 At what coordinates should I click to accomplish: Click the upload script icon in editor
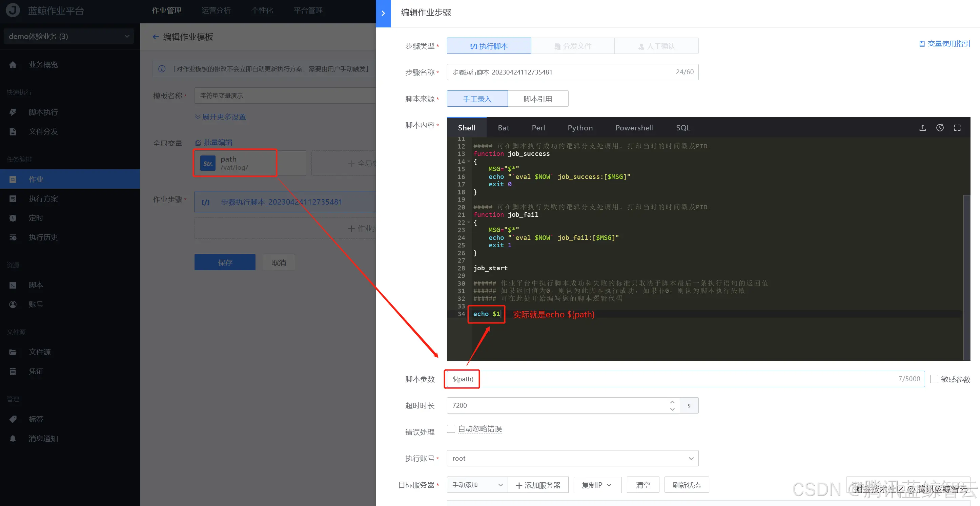[x=922, y=128]
